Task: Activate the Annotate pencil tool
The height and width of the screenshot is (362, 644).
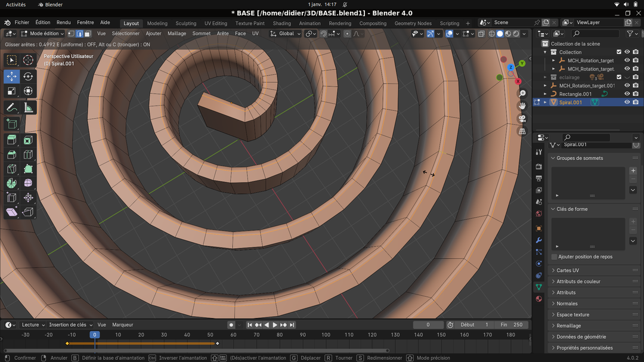Action: pyautogui.click(x=11, y=108)
